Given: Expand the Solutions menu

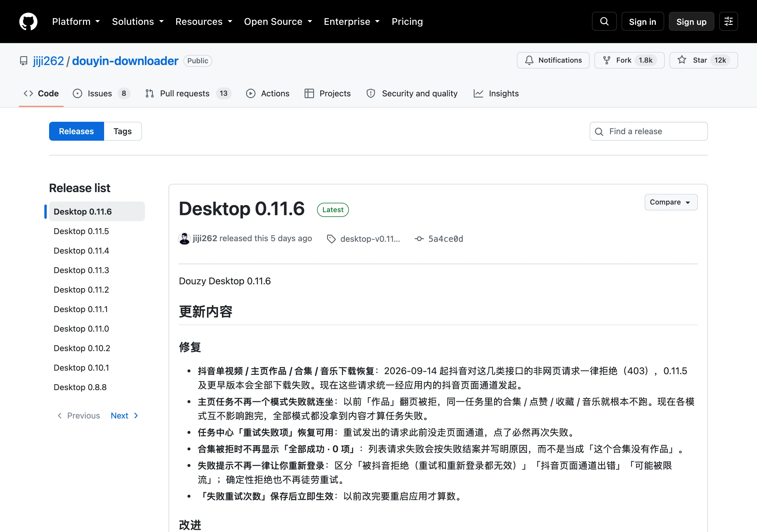Looking at the screenshot, I should coord(138,21).
